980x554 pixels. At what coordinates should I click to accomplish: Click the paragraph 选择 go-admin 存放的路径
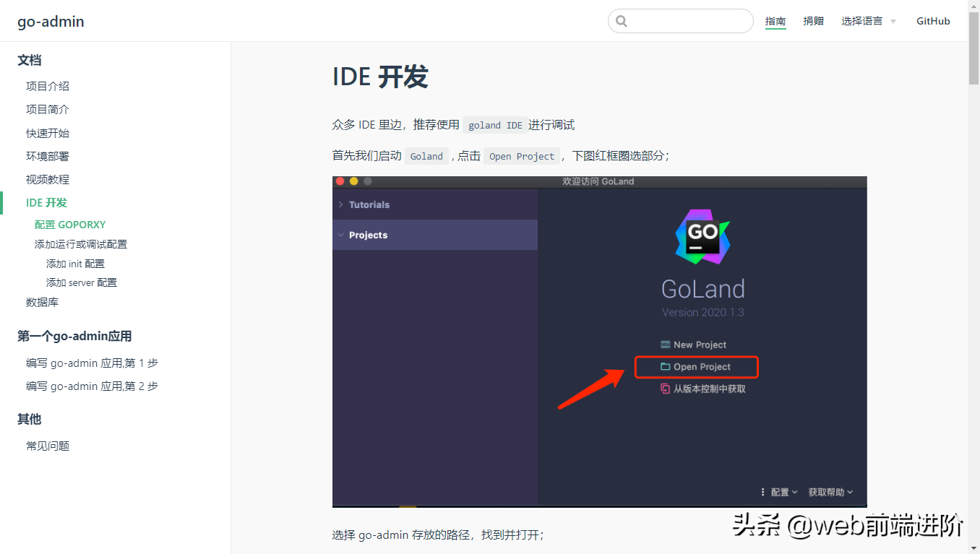coord(438,534)
